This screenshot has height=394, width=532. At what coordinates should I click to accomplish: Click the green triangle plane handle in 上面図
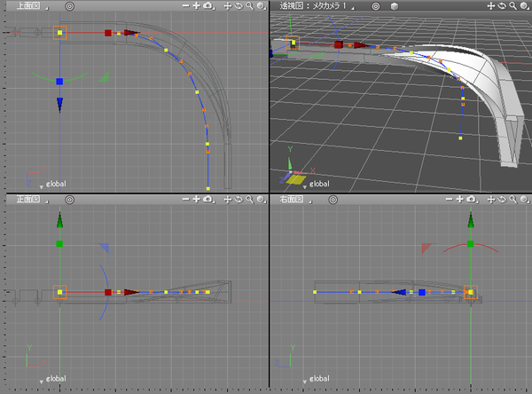click(x=104, y=76)
